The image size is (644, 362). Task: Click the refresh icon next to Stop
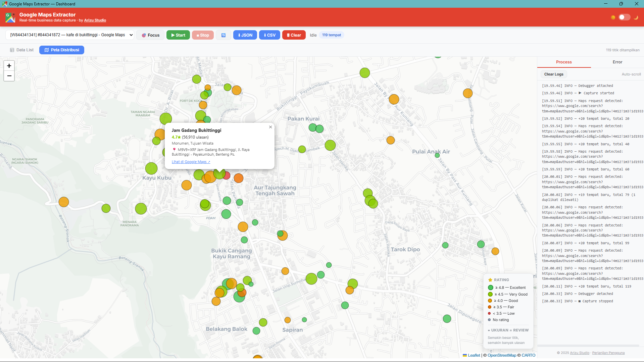click(x=223, y=35)
